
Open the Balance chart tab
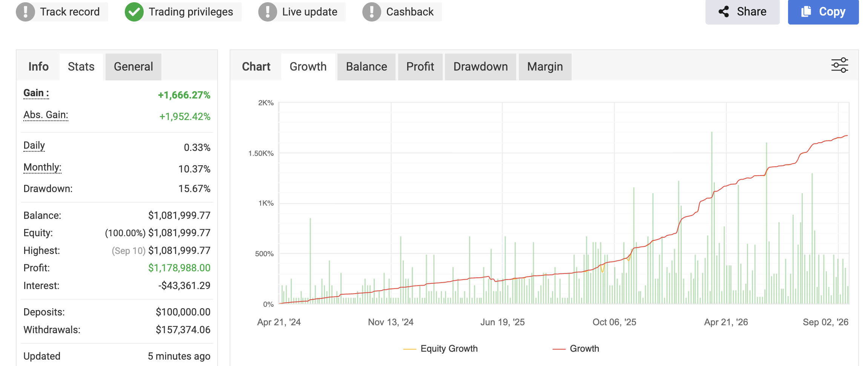tap(367, 67)
